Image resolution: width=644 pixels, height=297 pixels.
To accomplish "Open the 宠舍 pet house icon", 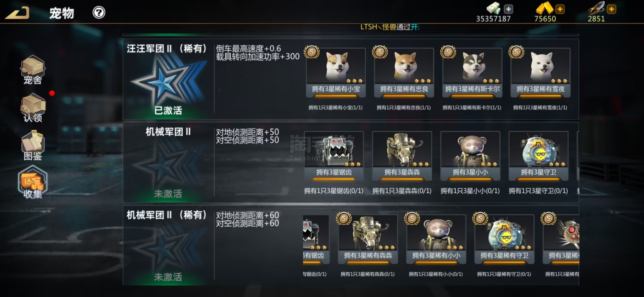I will coord(33,70).
